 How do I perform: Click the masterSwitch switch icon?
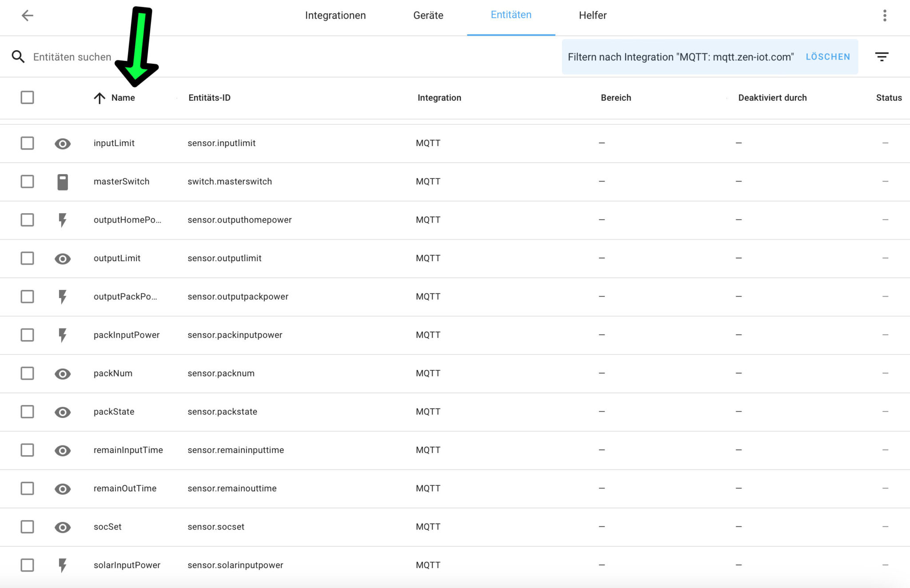click(x=63, y=182)
